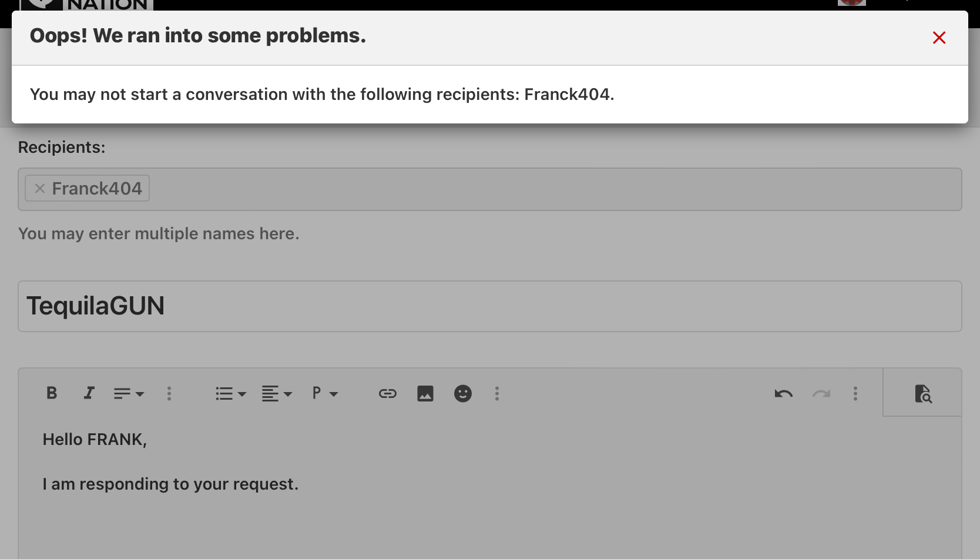Toggle message preview mode
The image size is (980, 559).
pos(923,393)
